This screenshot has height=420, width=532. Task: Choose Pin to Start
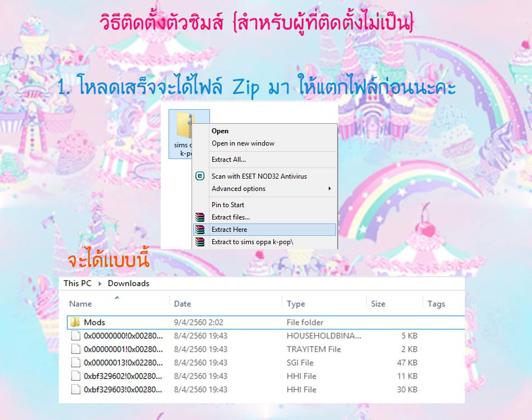(228, 205)
